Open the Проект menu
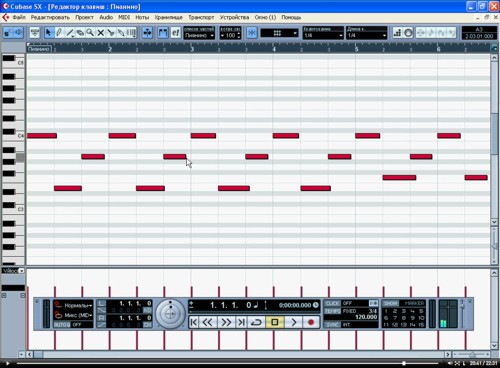 coord(84,17)
